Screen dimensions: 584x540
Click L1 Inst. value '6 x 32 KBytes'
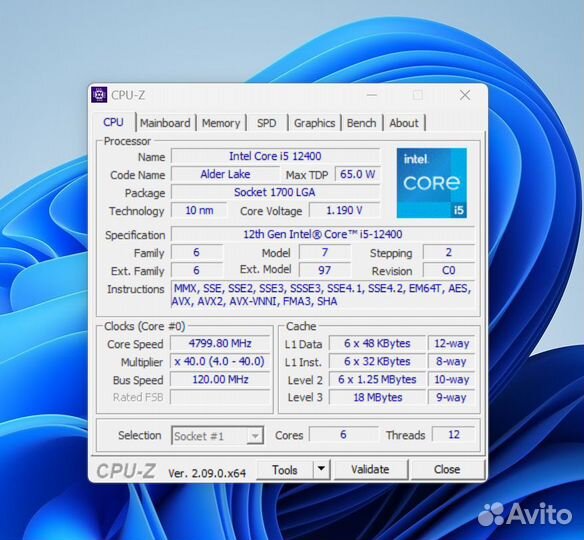[x=377, y=361]
